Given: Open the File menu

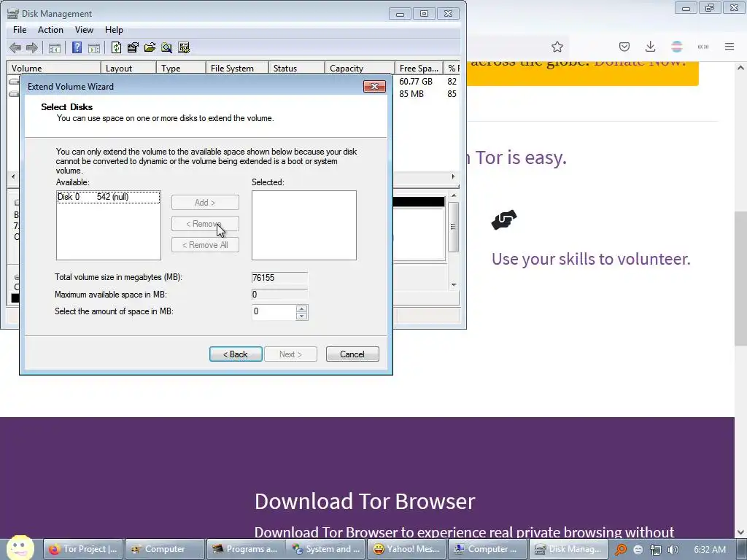Looking at the screenshot, I should click(20, 29).
